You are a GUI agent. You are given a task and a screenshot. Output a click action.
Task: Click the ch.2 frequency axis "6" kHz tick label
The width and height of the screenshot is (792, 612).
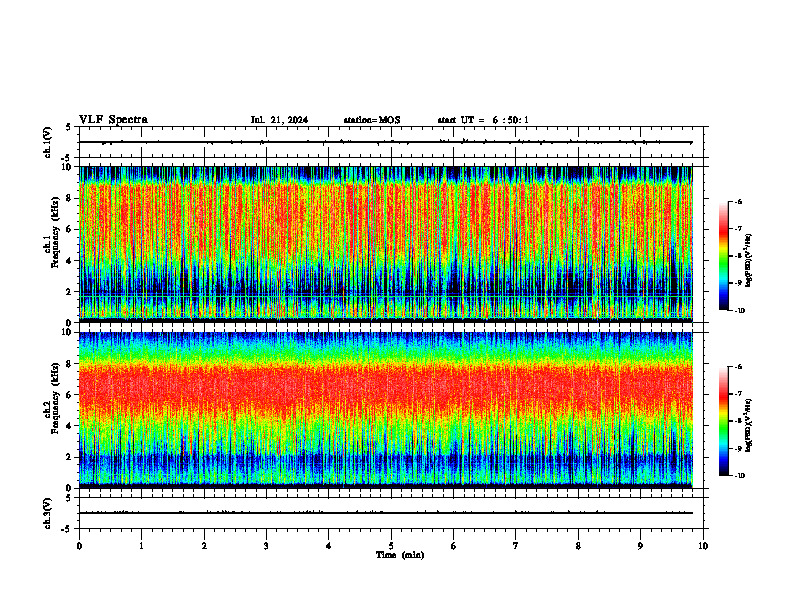[x=69, y=395]
